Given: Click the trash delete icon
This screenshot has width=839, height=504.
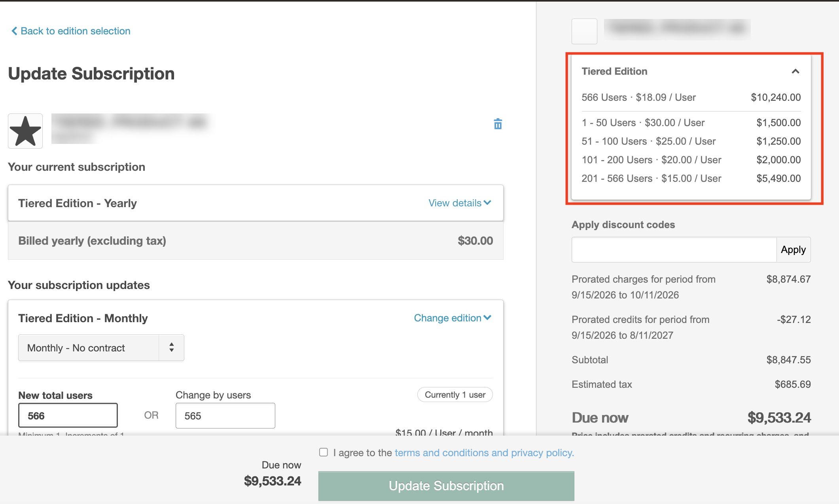Looking at the screenshot, I should click(498, 124).
